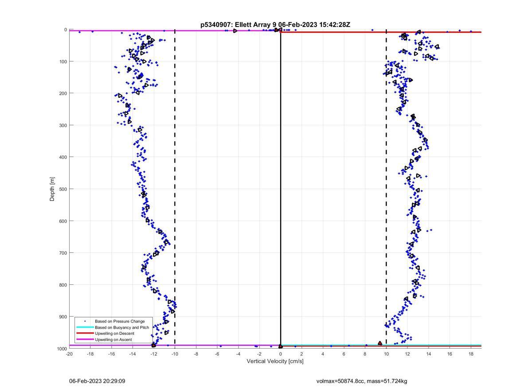Click y-axis tick label 100
The image size is (532, 392).
(x=63, y=61)
